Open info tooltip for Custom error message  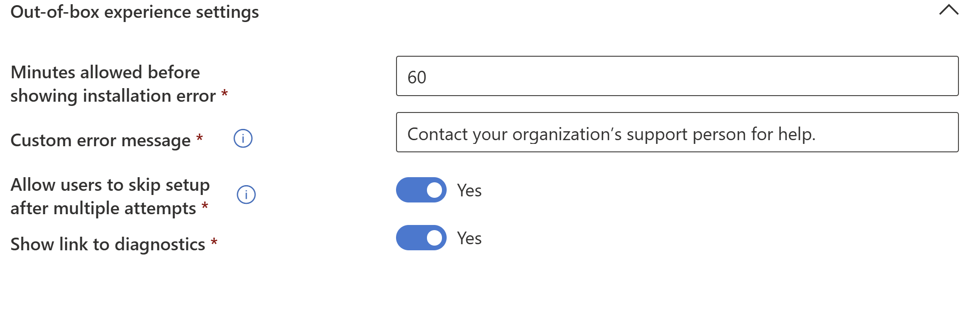(243, 139)
